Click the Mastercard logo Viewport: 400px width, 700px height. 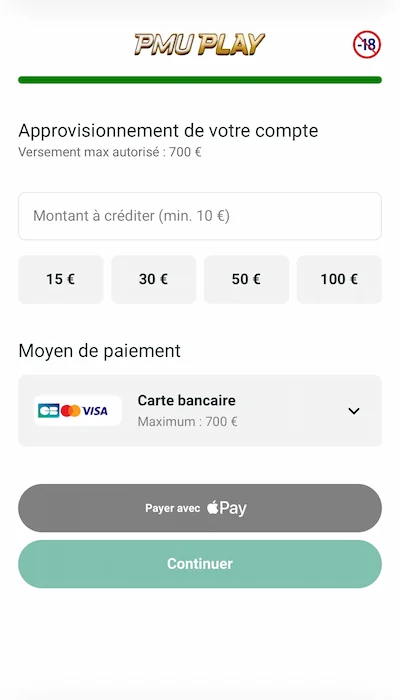pos(71,411)
